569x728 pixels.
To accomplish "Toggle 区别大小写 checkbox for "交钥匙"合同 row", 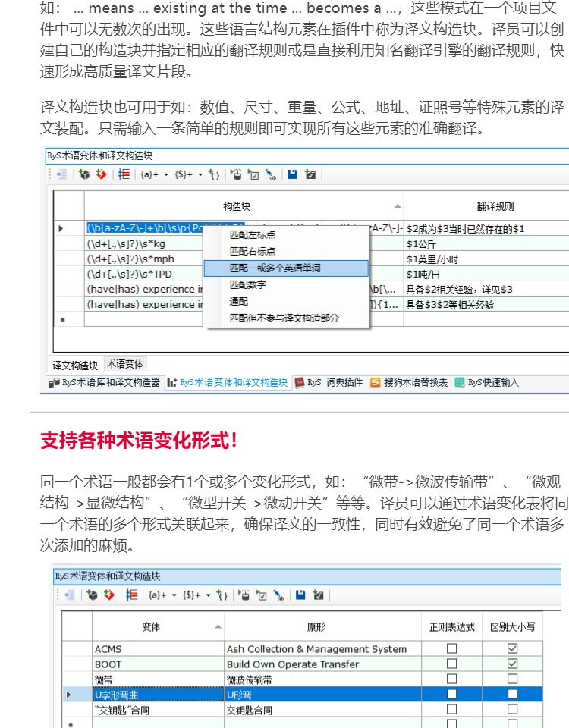I will pos(512,710).
